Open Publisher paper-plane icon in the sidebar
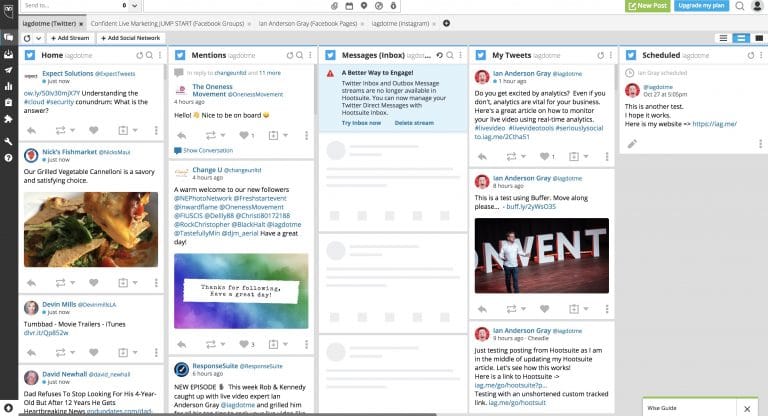This screenshot has width=768, height=416. coord(8,70)
